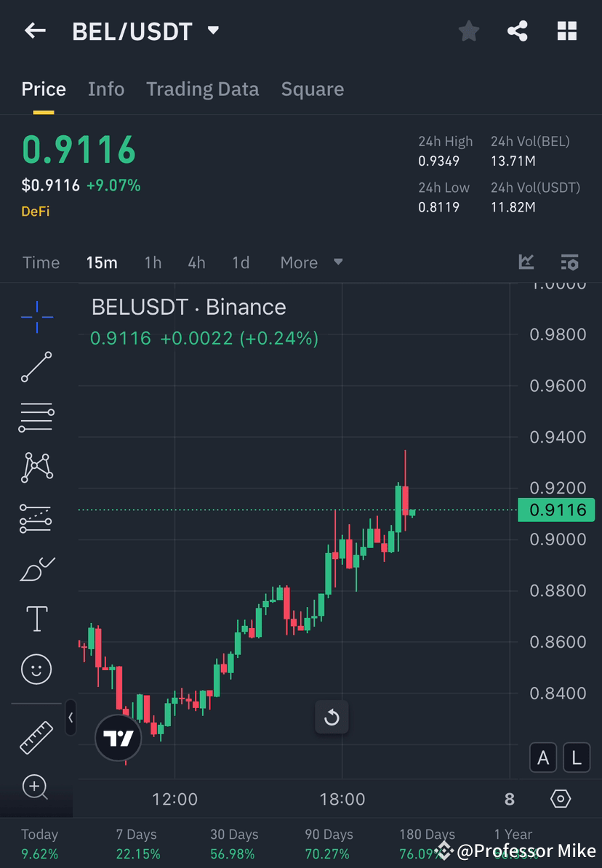Collapse the drawing tools sidebar
The height and width of the screenshot is (868, 602).
click(x=71, y=718)
